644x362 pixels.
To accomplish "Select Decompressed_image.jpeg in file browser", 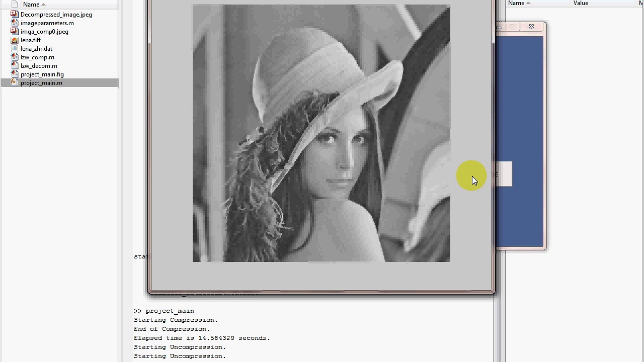I will [56, 15].
